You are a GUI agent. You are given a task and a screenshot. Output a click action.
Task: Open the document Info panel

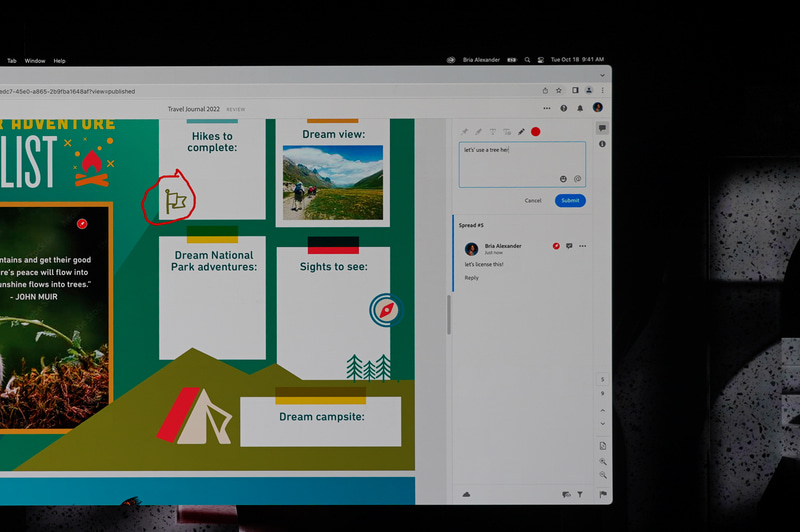[602, 144]
